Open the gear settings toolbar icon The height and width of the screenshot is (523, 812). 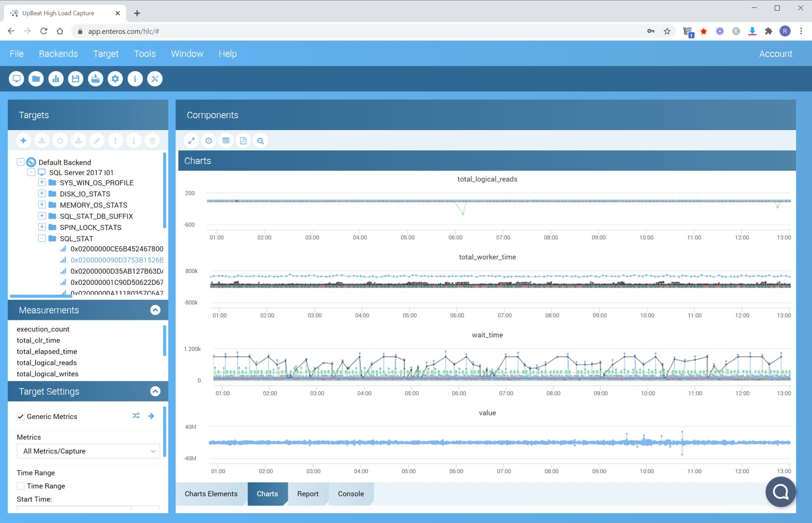tap(115, 79)
